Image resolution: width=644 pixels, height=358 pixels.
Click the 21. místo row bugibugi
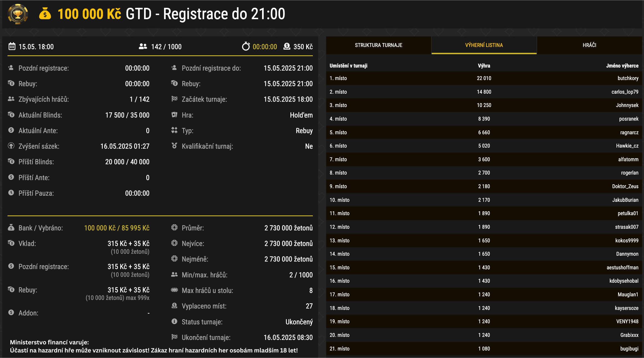click(629, 349)
